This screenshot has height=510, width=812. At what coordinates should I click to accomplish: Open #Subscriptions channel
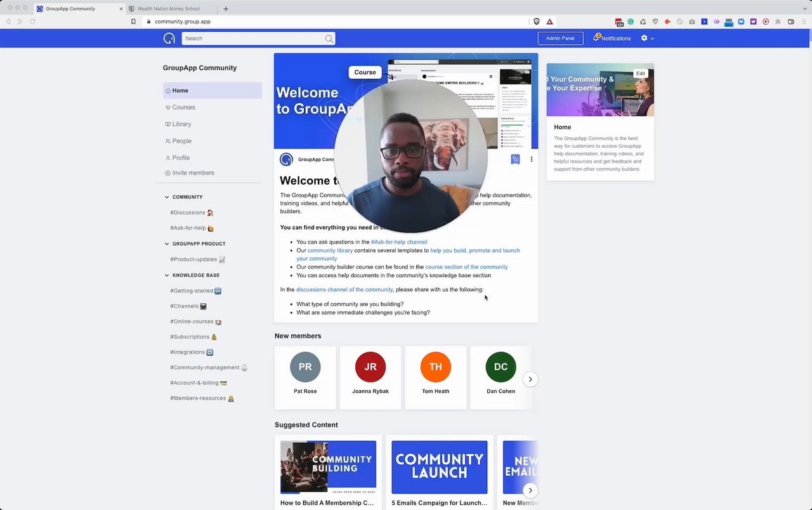pos(193,337)
